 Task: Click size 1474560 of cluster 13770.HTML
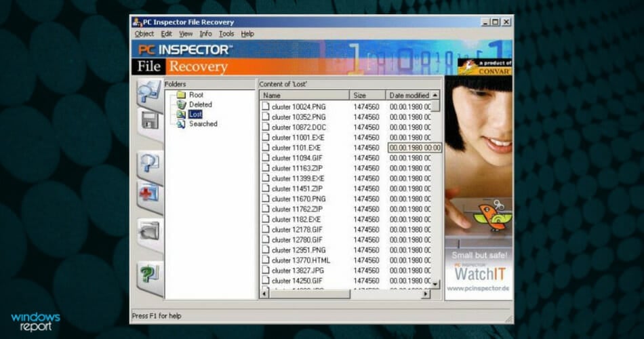click(x=366, y=260)
